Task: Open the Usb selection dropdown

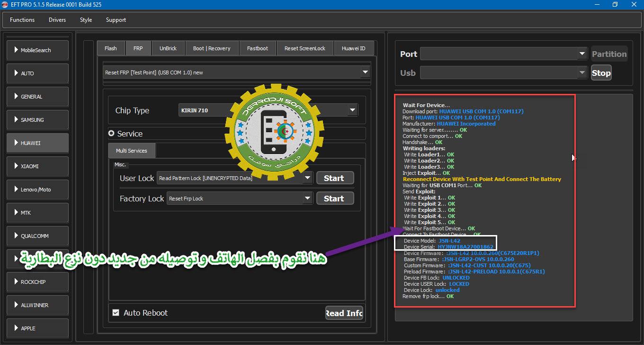Action: (x=504, y=73)
